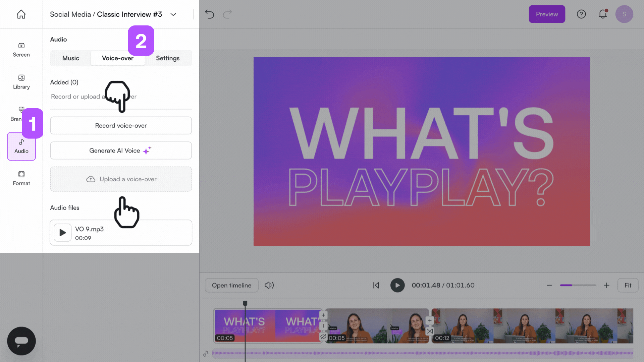Open the Library panel
This screenshot has width=644, height=362.
[21, 82]
